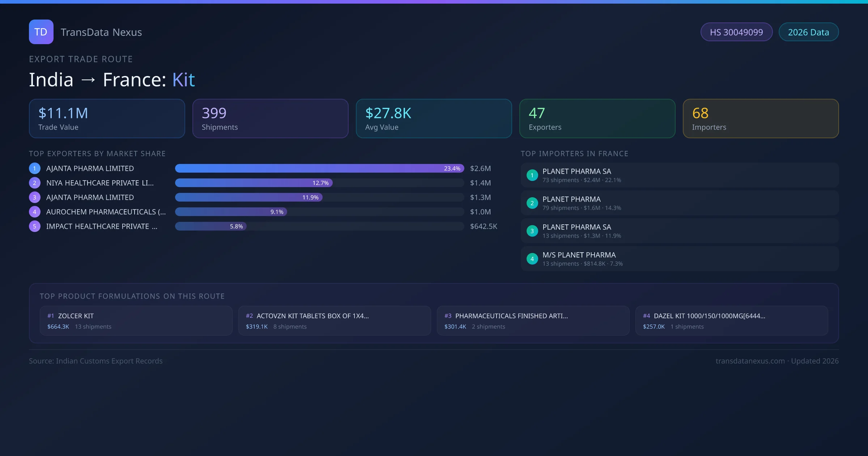The width and height of the screenshot is (868, 456).
Task: Click rank 4 badge for Aurochem Pharmaceuticals
Action: click(35, 212)
